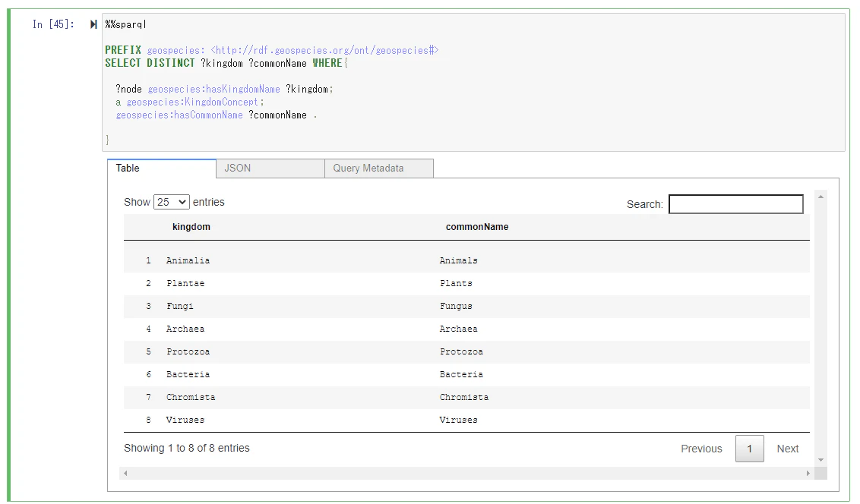860x504 pixels.
Task: Click the 'Showing 1 to 8 of 8 entries' text
Action: coord(186,448)
